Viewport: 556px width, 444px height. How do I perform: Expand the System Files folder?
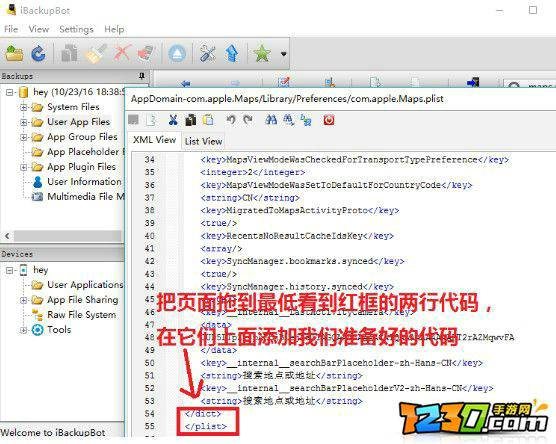tap(24, 107)
